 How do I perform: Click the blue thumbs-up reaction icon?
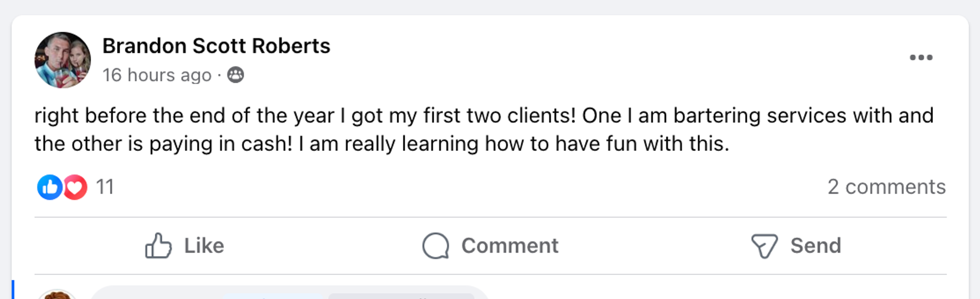(x=49, y=187)
